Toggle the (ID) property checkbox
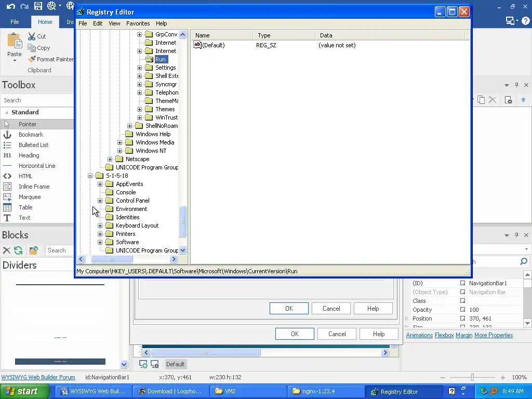 click(x=462, y=283)
